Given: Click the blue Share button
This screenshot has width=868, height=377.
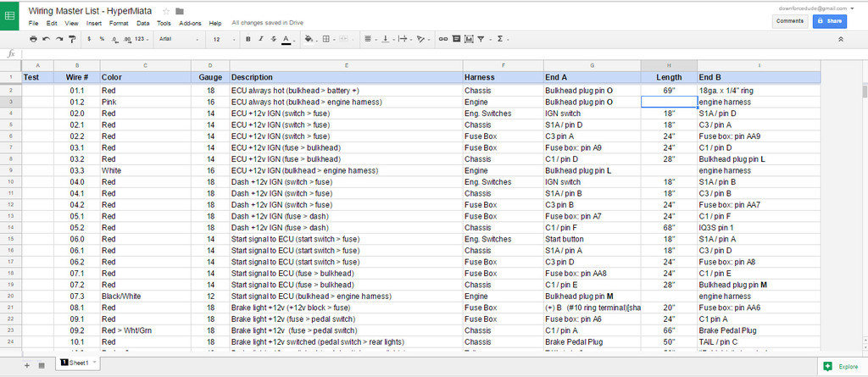Looking at the screenshot, I should 829,21.
